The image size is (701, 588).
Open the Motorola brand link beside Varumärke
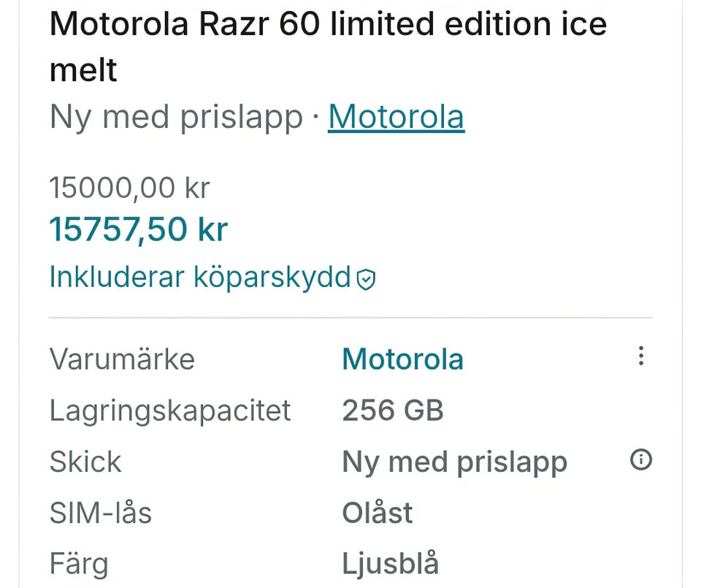coord(402,359)
